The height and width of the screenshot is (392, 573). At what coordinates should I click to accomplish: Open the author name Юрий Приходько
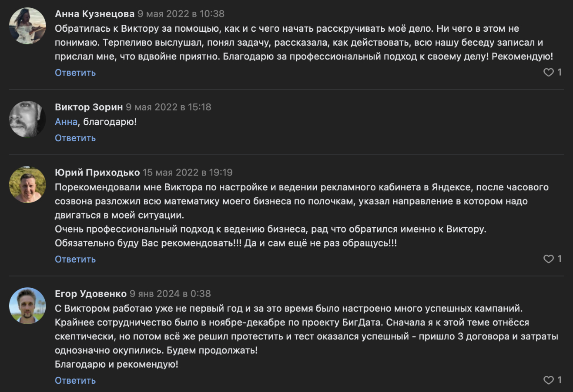(97, 173)
